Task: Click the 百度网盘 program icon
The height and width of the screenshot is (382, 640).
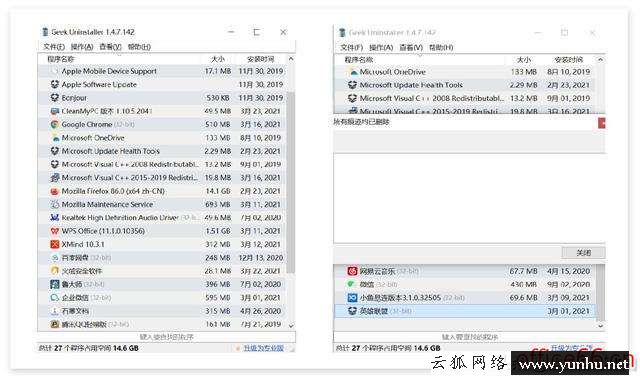Action: 55,258
